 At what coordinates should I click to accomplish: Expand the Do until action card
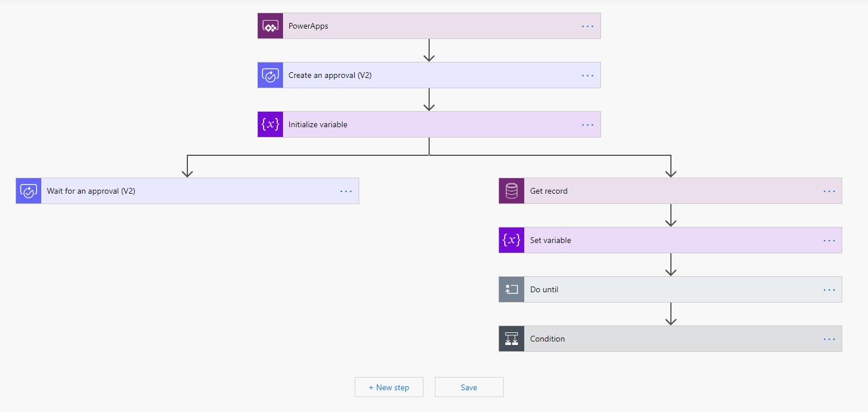coord(670,289)
